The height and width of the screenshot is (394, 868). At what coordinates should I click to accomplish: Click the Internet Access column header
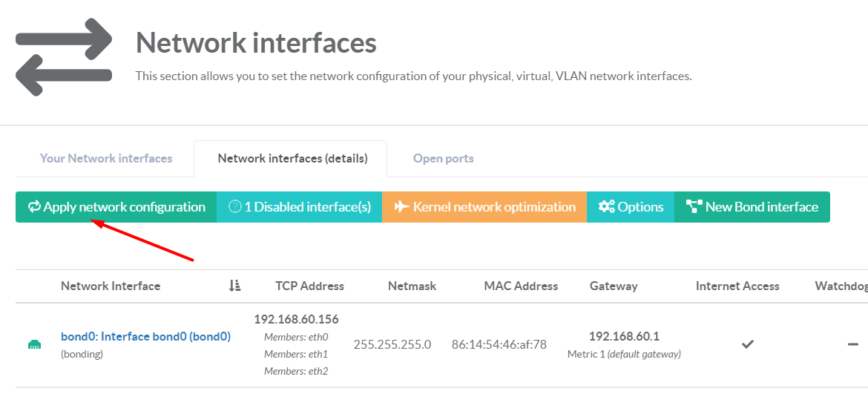pos(737,286)
